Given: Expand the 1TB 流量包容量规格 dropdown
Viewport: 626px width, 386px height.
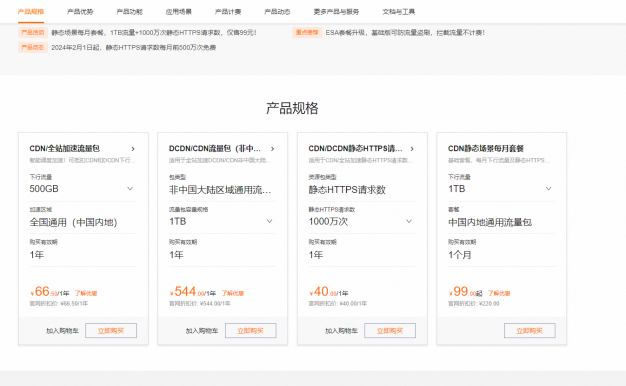Looking at the screenshot, I should tap(269, 221).
